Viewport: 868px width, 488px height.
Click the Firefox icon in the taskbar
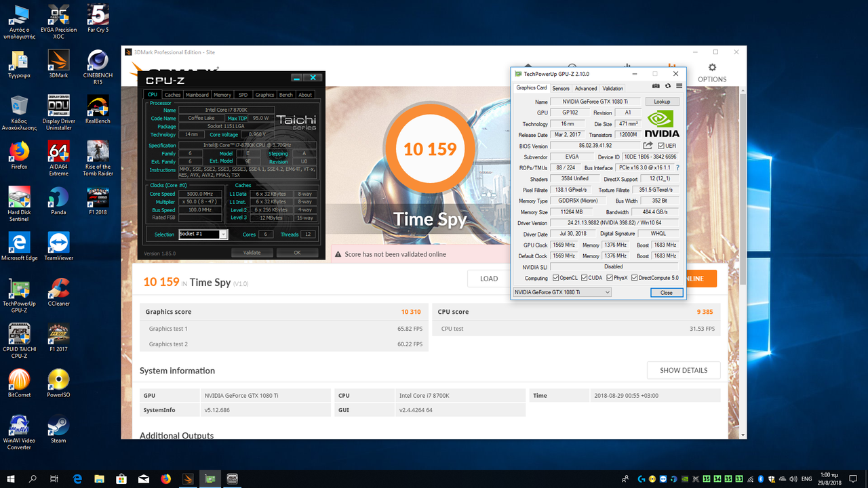tap(166, 479)
